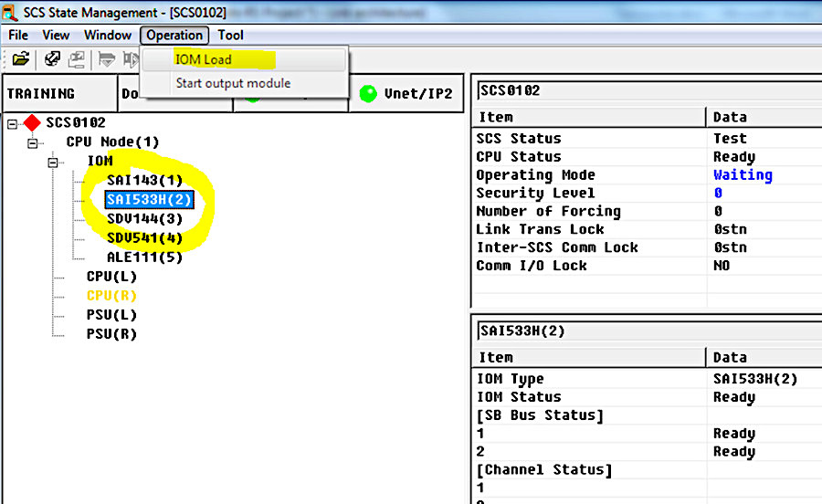822x504 pixels.
Task: Click the Data header in SAI533H(2) table
Action: click(x=764, y=357)
